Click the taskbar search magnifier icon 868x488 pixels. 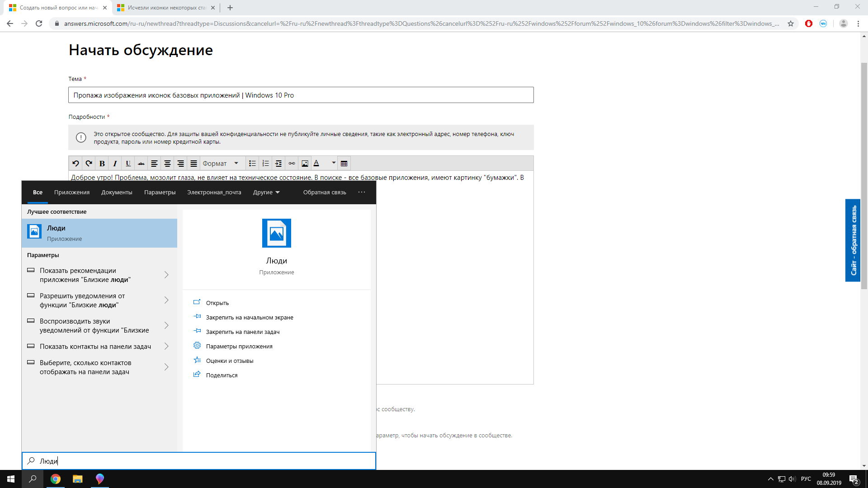point(33,479)
